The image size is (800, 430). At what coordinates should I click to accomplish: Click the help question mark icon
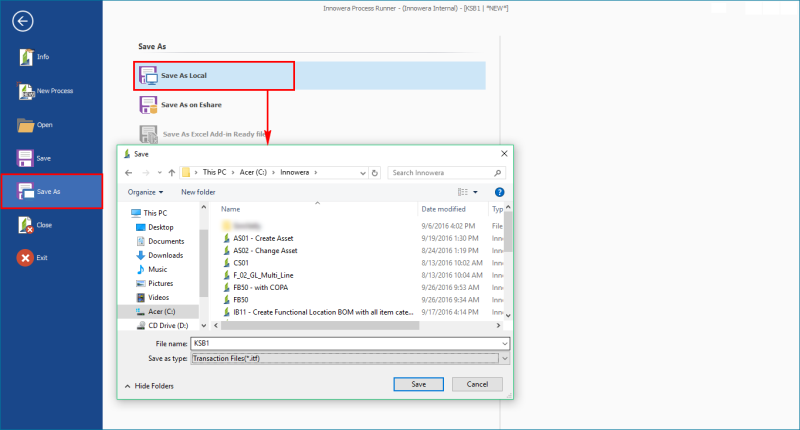pos(499,191)
